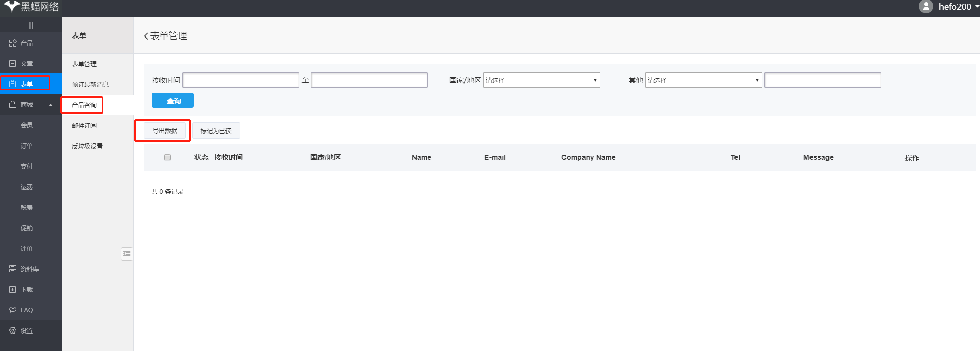Click the 资料库 library icon in sidebar
The image size is (980, 351).
tap(13, 269)
